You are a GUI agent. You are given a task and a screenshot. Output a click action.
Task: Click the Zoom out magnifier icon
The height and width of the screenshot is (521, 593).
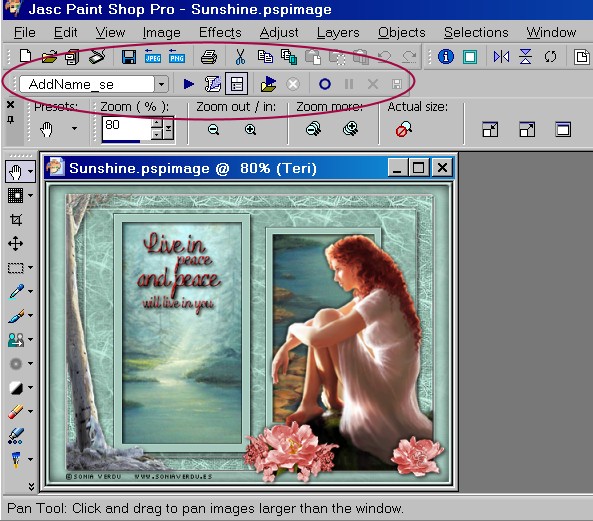pyautogui.click(x=213, y=130)
